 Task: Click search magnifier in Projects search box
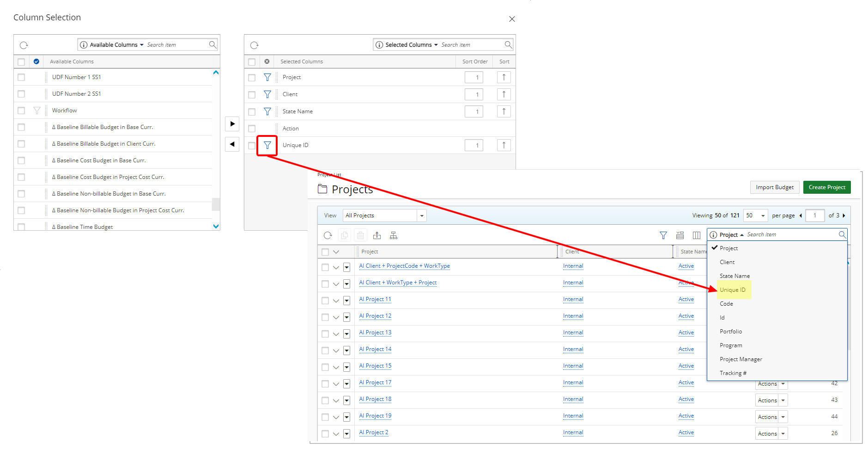842,234
